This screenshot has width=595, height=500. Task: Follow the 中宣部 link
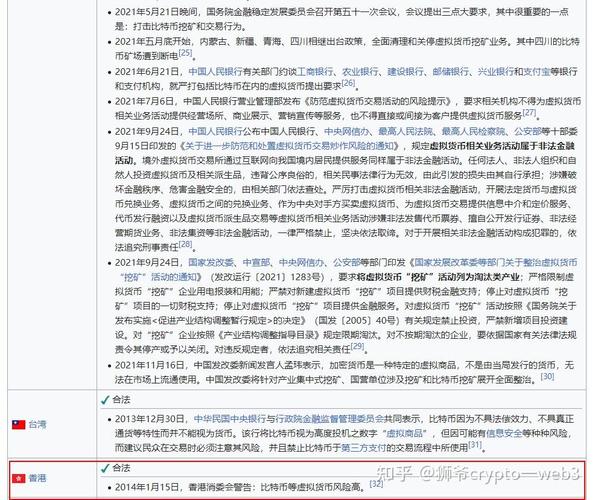(x=256, y=263)
